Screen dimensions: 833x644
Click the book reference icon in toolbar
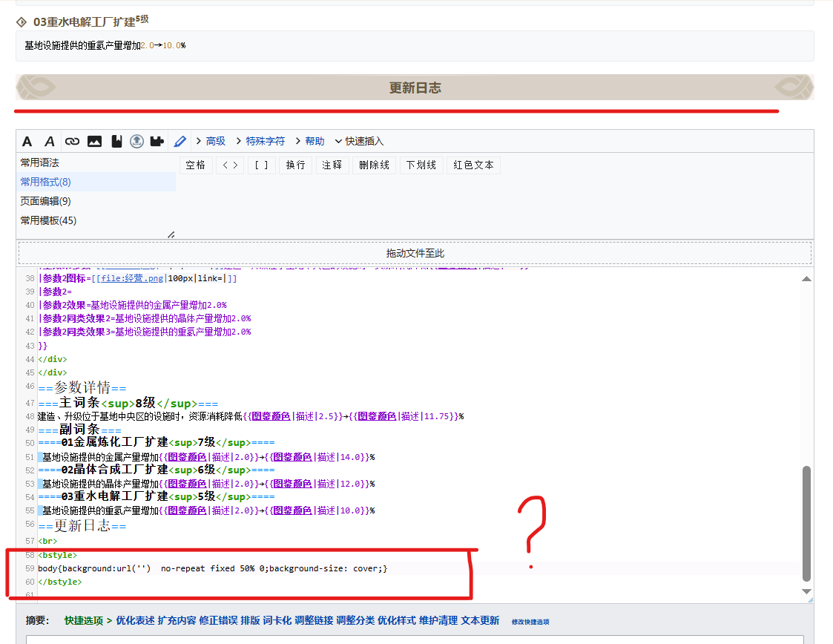[x=116, y=142]
